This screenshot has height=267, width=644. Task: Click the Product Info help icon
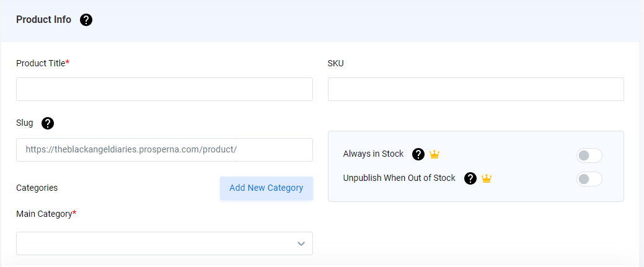pos(86,20)
